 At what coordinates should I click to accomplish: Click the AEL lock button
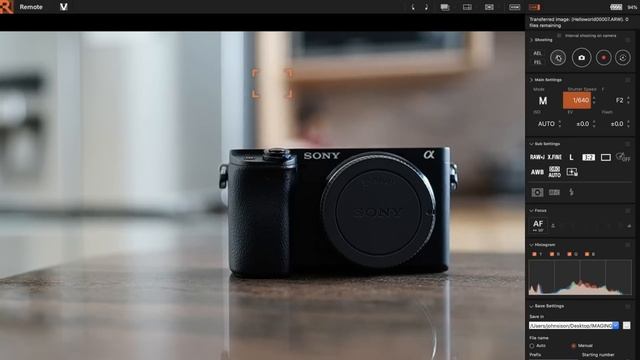[537, 53]
